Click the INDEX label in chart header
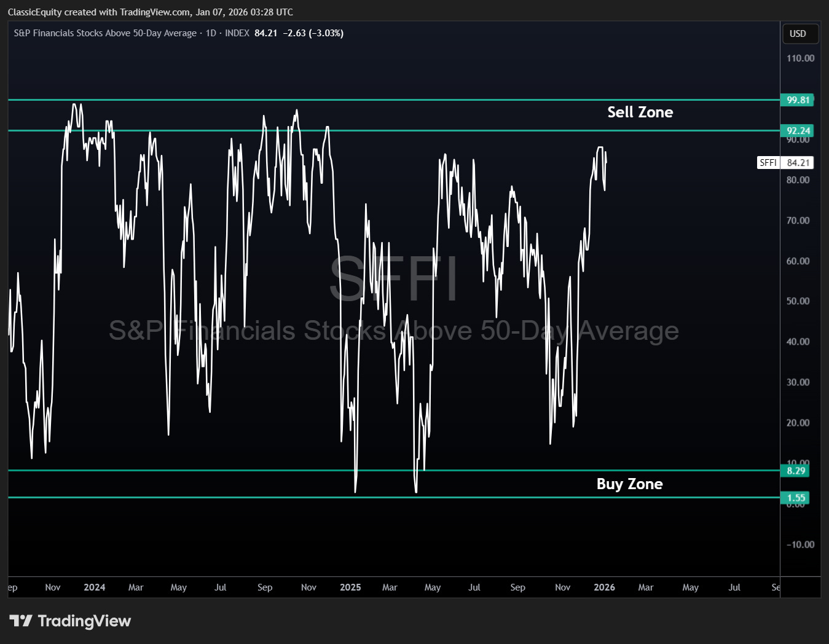The image size is (829, 644). coord(237,33)
